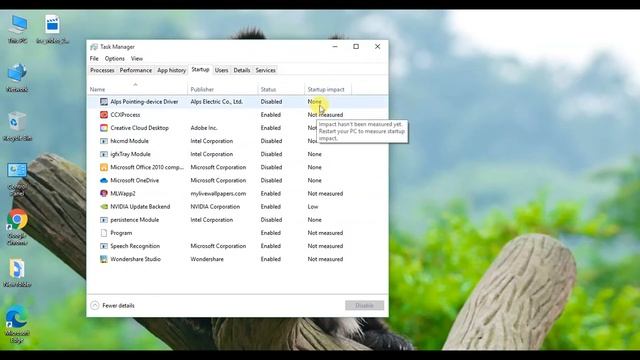Select the MLWapp2 row name

pyautogui.click(x=123, y=193)
